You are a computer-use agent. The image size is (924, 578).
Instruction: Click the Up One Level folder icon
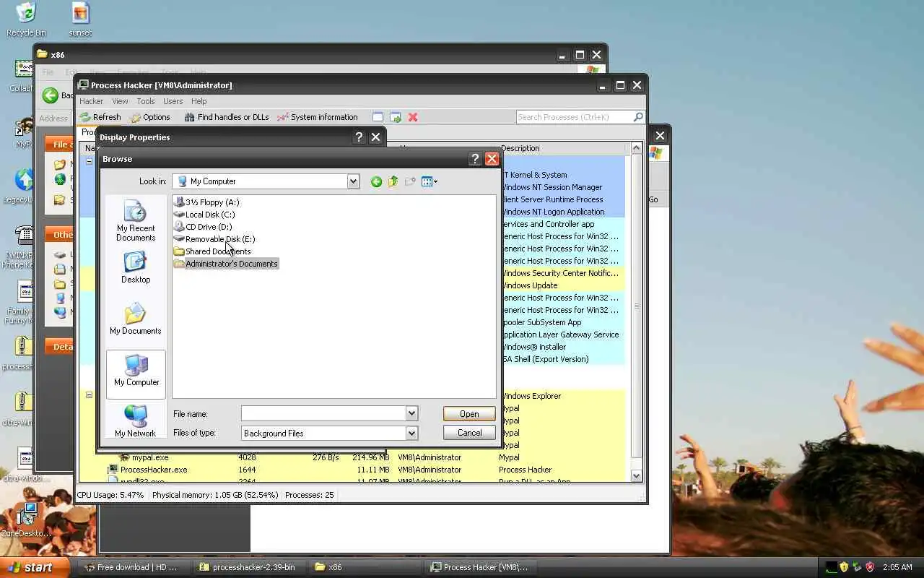[393, 181]
